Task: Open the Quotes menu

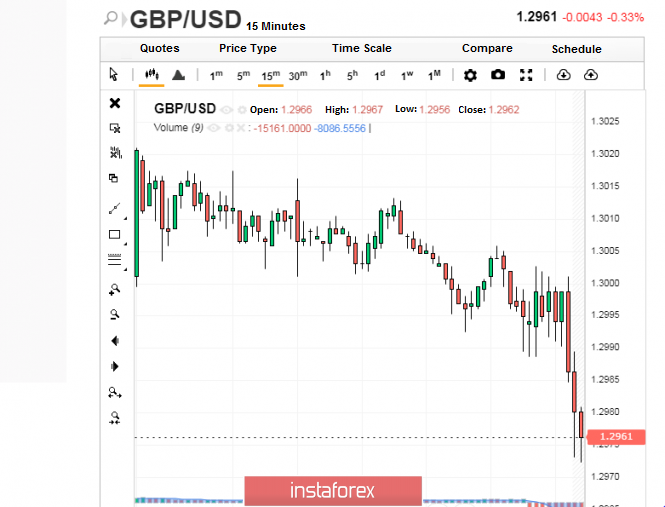Action: point(159,48)
